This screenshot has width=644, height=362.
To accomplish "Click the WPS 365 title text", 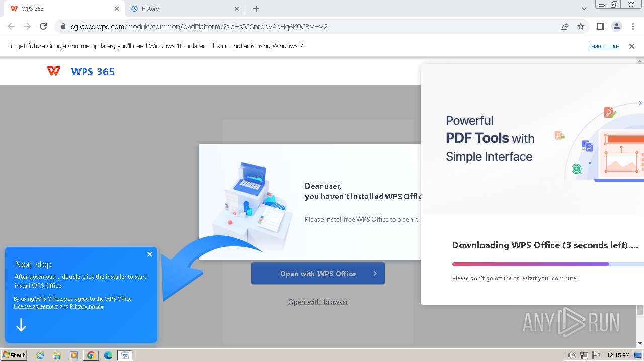I will 93,72.
